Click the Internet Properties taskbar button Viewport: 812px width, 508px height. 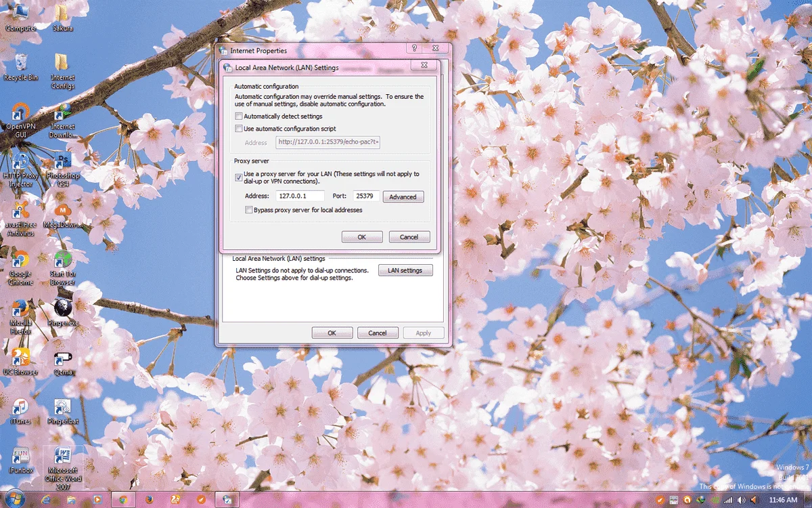(x=227, y=499)
